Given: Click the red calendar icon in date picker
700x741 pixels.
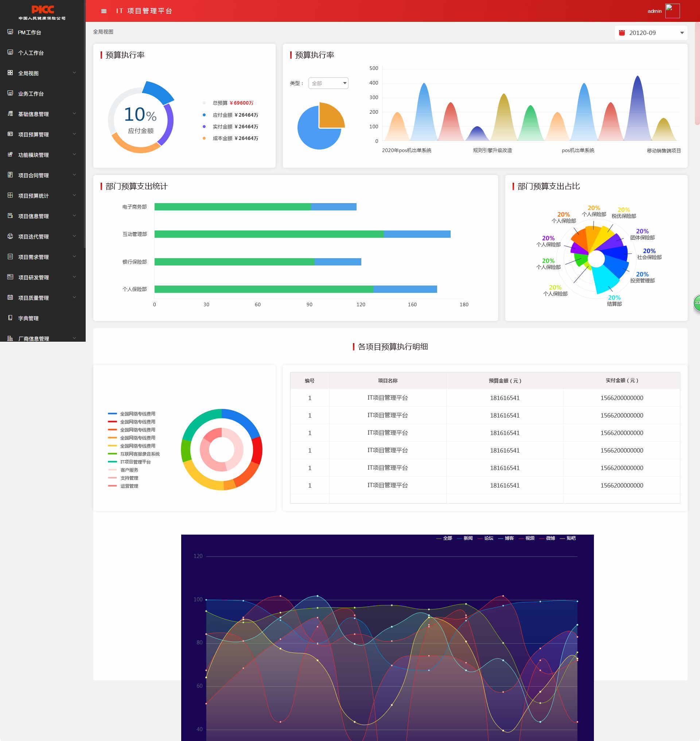Looking at the screenshot, I should point(622,33).
